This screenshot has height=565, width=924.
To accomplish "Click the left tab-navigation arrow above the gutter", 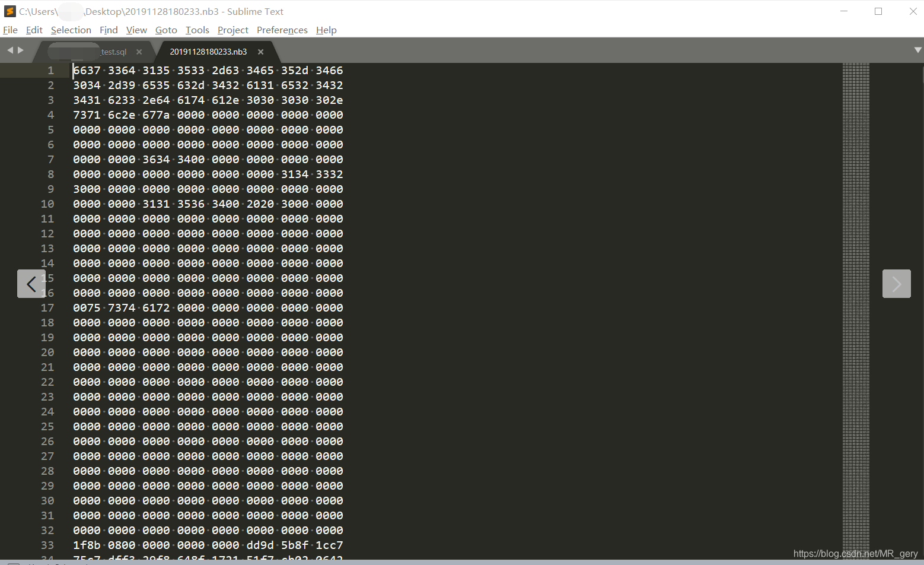I will (9, 50).
